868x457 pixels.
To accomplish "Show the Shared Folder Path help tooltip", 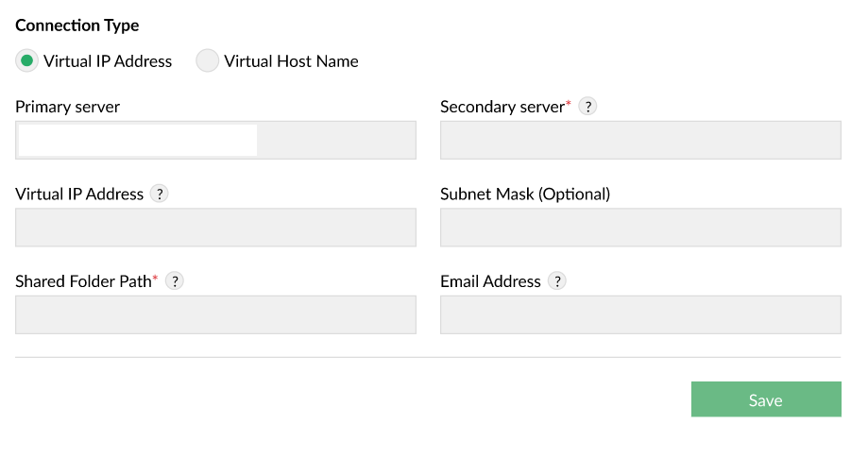I will (175, 280).
